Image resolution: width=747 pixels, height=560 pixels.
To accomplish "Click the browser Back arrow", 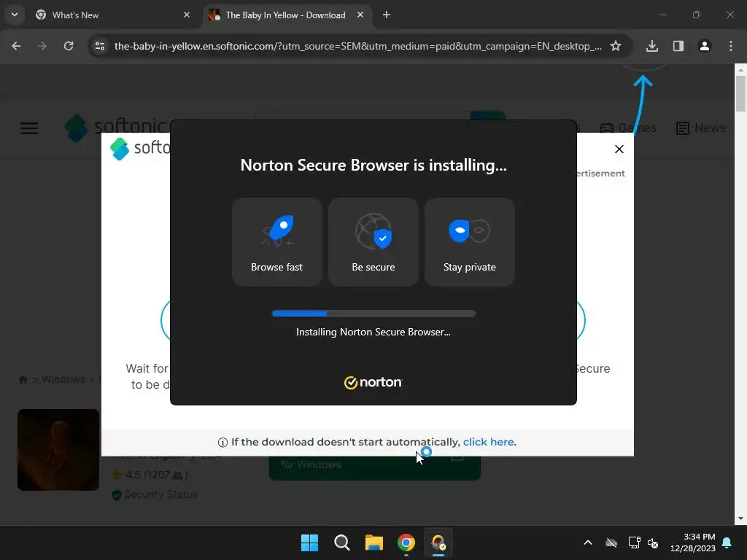I will point(16,46).
